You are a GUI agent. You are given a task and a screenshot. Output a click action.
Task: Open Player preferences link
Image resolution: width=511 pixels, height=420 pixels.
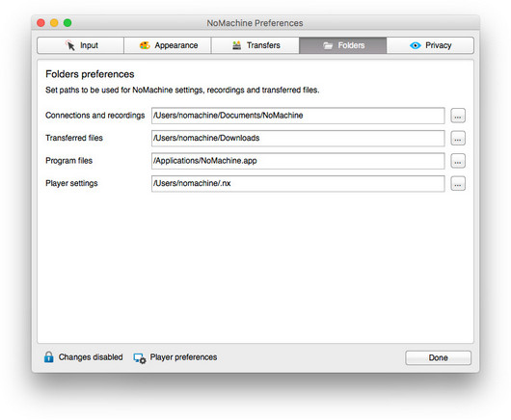tap(183, 357)
